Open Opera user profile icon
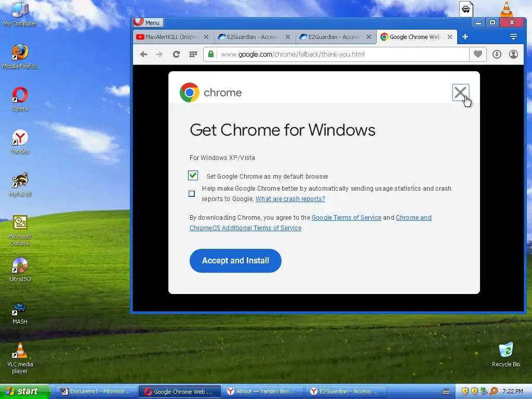This screenshot has width=532, height=399. tap(513, 54)
